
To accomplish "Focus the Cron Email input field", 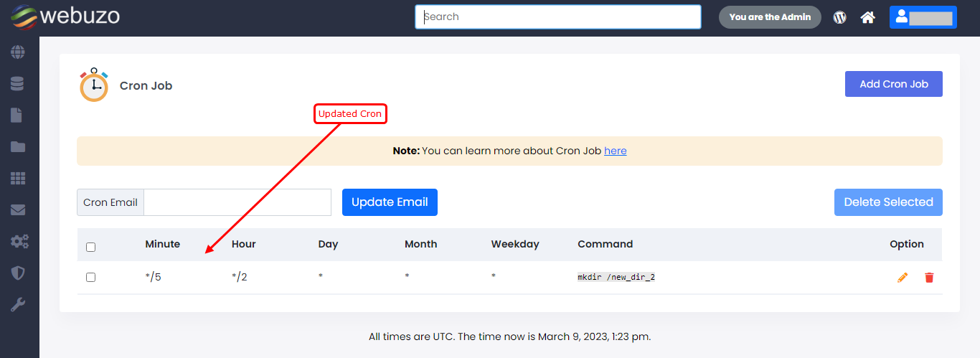I will tap(237, 202).
